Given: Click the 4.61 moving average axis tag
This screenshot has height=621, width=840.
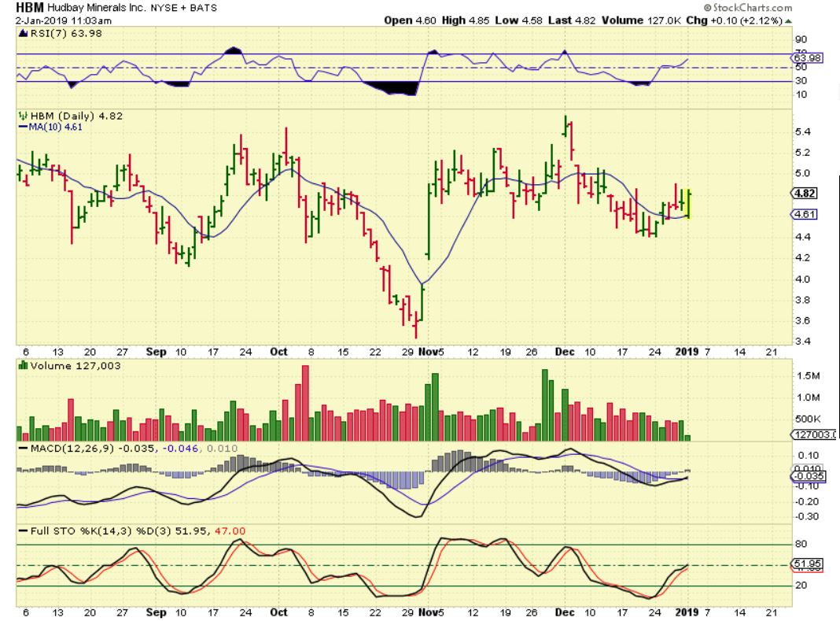Looking at the screenshot, I should coord(805,215).
